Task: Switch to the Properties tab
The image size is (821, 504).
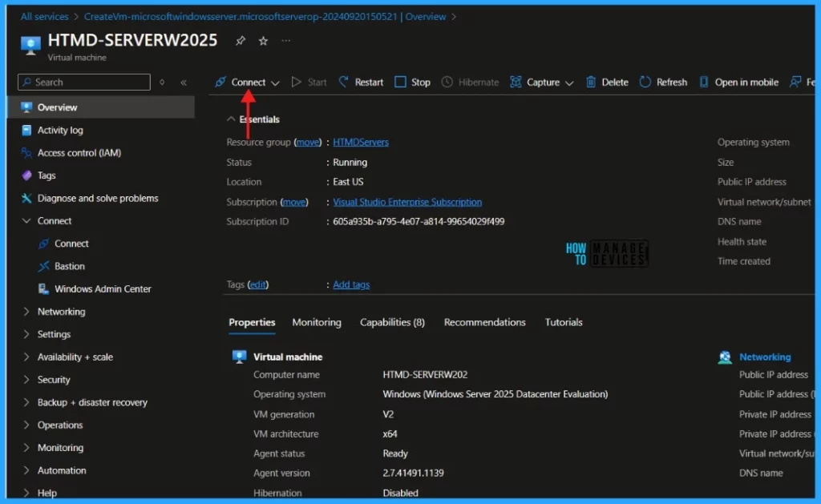Action: tap(252, 322)
